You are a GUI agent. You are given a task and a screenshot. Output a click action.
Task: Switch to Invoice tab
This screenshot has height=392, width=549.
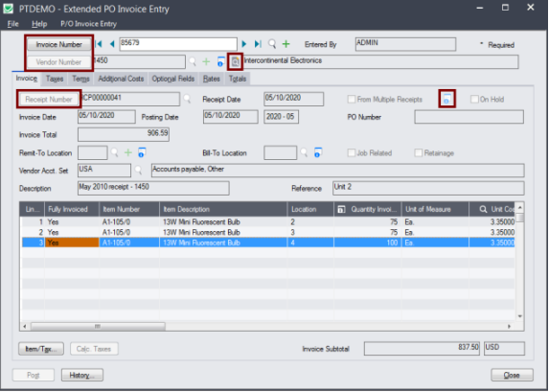coord(27,79)
